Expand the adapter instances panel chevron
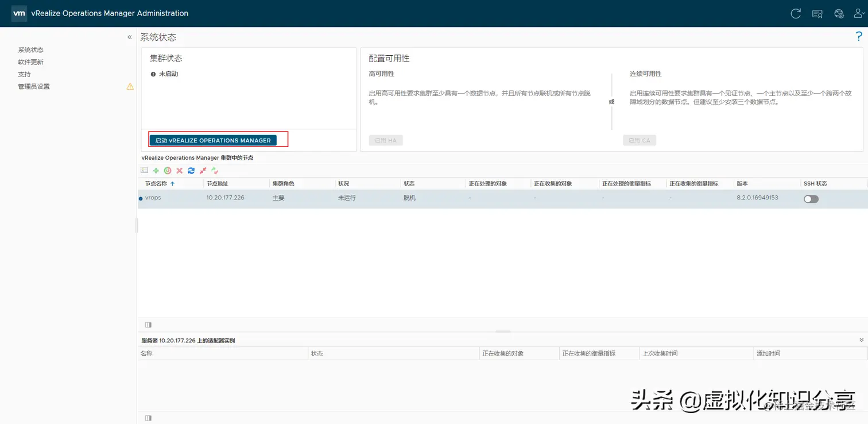The height and width of the screenshot is (424, 868). pyautogui.click(x=859, y=340)
